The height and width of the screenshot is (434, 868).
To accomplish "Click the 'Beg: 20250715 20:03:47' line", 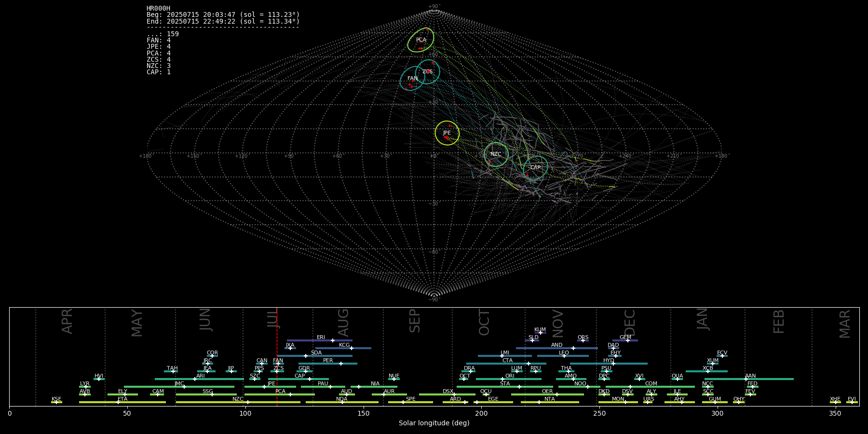I will (x=223, y=15).
